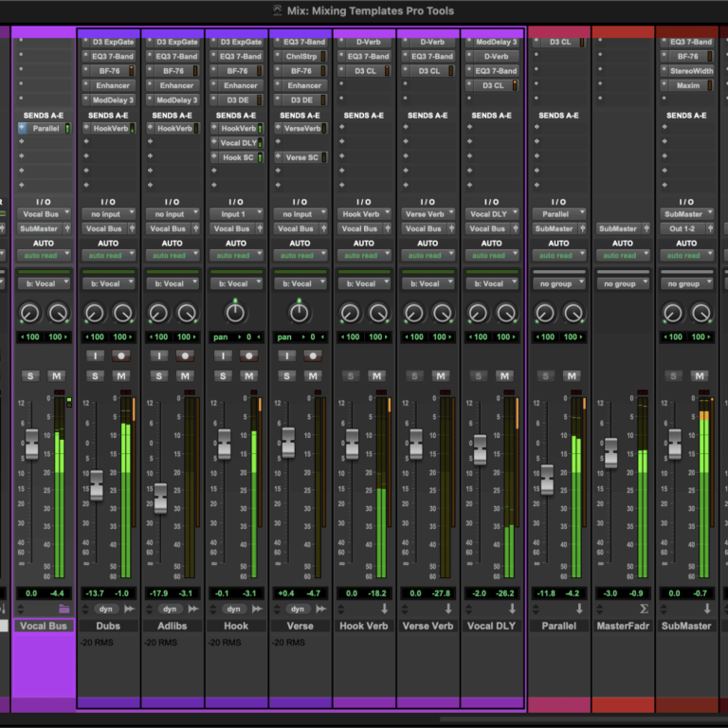Viewport: 728px width, 728px height.
Task: Open SubMaster track's Out 1-2 output selector
Action: coord(686,228)
